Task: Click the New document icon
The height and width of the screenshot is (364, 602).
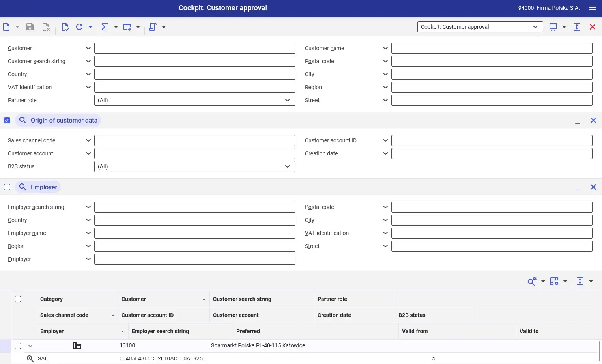Action: [x=6, y=27]
